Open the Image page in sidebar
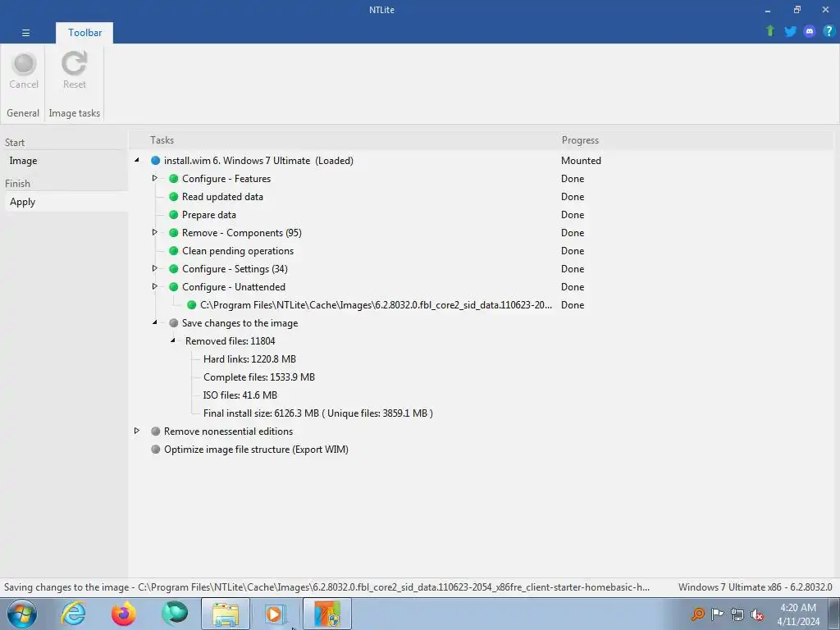Screen dimensions: 840x630 (66, 161)
